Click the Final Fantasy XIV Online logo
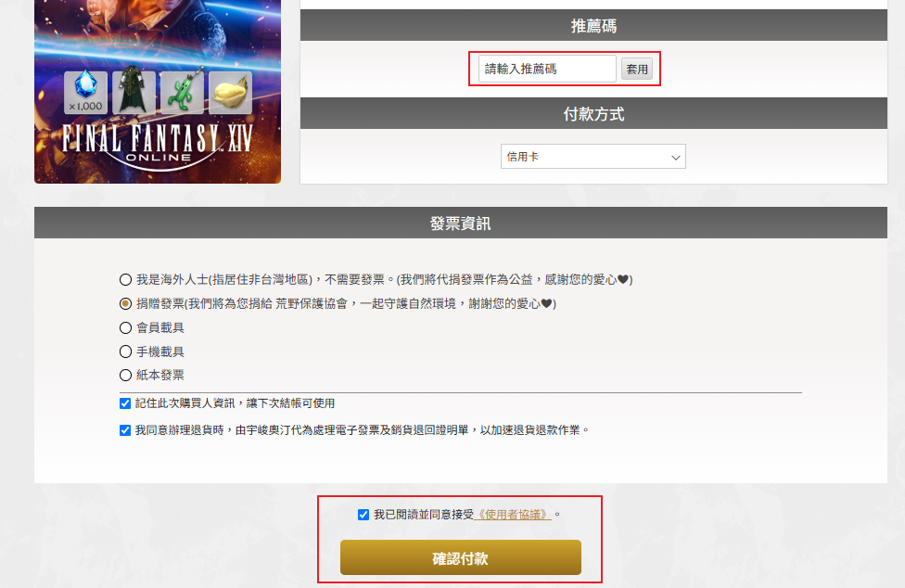This screenshot has width=905, height=588. [158, 142]
